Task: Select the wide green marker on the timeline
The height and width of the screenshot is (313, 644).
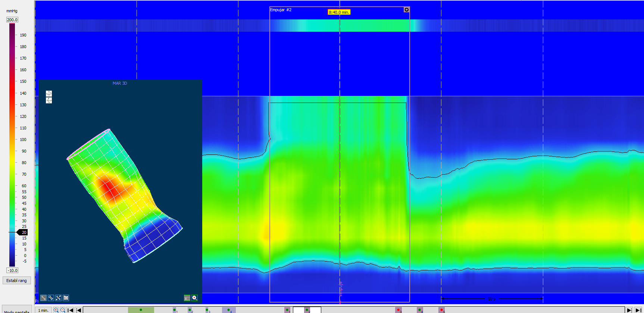Action: click(x=141, y=310)
